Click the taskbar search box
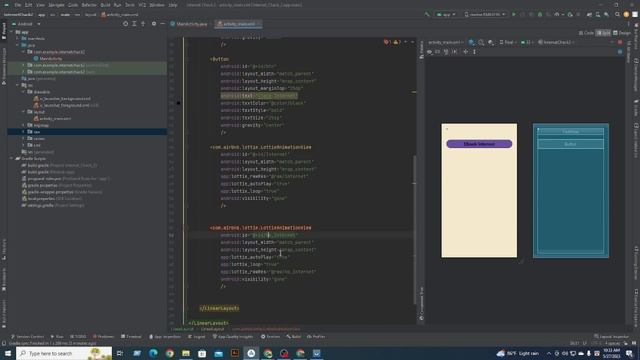The height and width of the screenshot is (360, 640). (64, 353)
